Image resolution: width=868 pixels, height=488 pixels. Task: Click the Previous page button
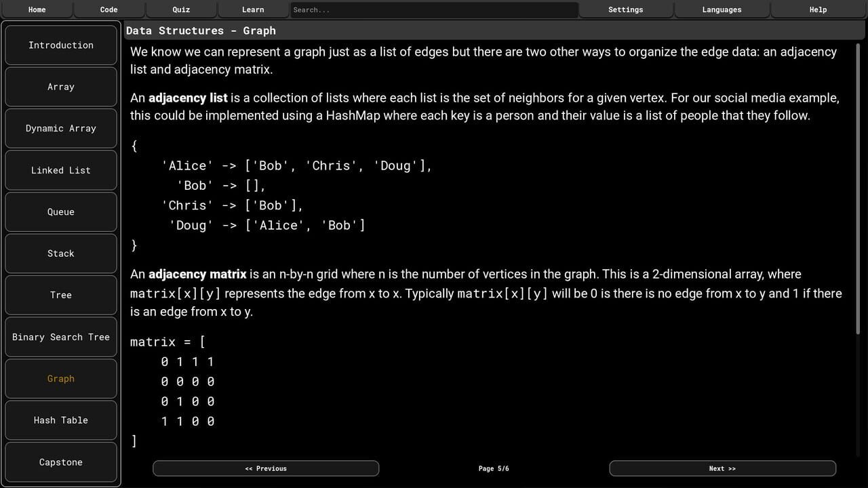click(x=266, y=468)
